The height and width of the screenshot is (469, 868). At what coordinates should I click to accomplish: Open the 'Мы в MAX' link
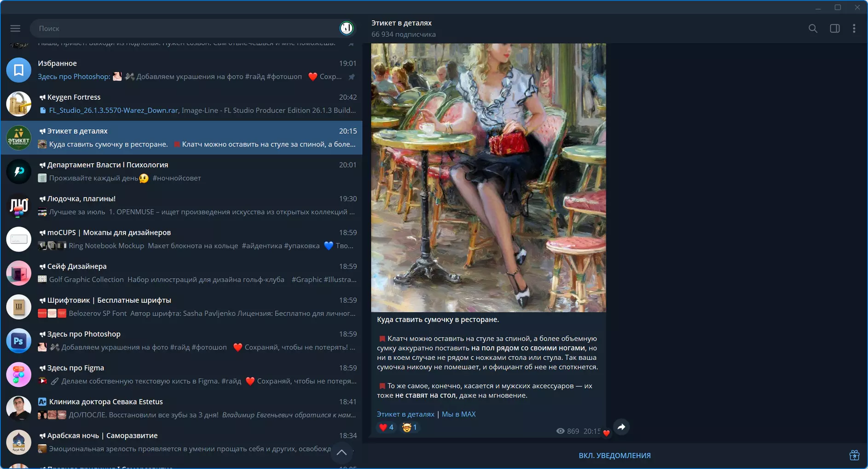459,414
